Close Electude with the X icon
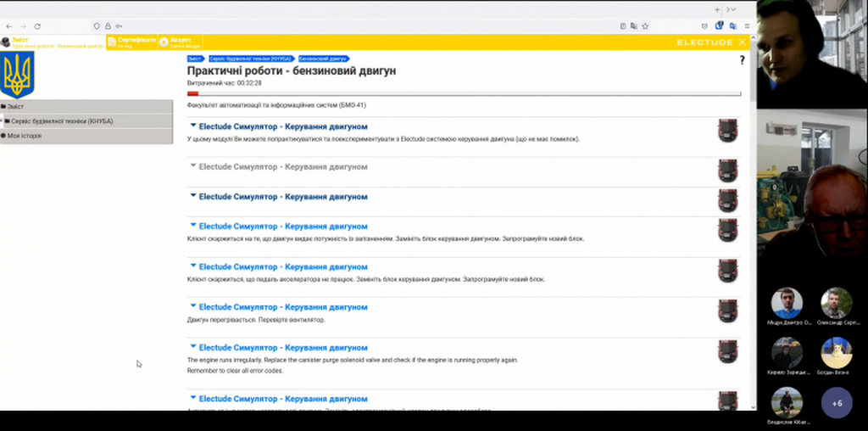 click(743, 42)
